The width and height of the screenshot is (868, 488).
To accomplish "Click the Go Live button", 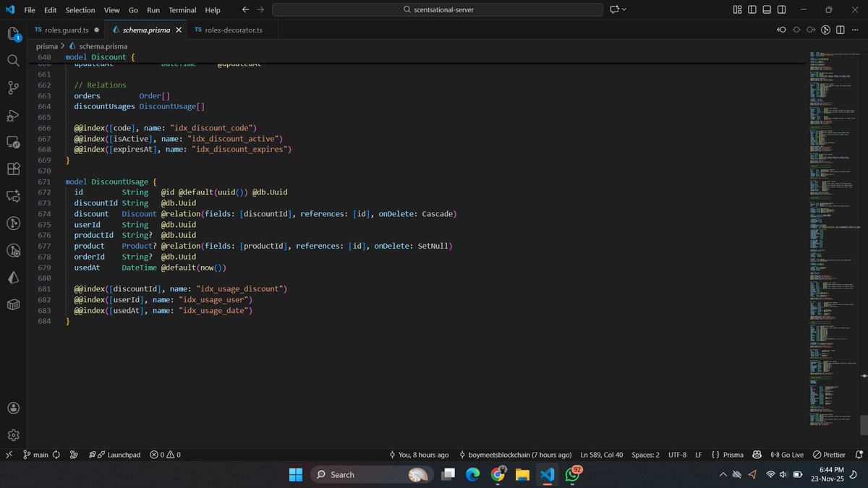I will [787, 455].
